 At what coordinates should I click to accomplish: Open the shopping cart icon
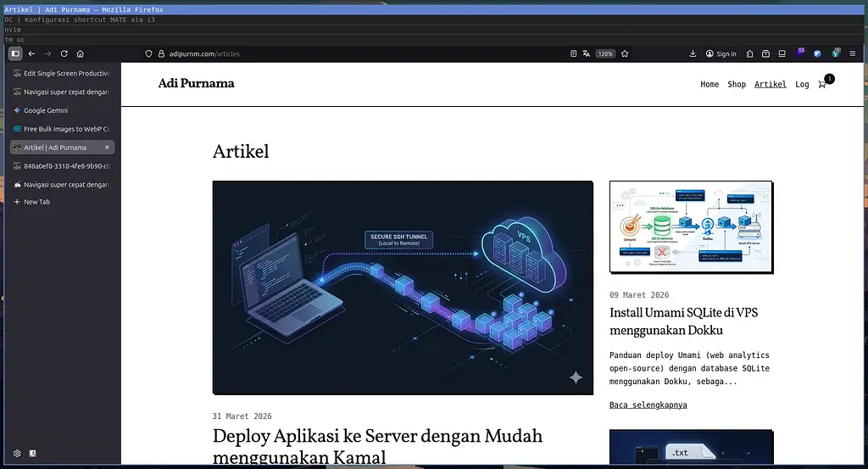click(x=822, y=84)
